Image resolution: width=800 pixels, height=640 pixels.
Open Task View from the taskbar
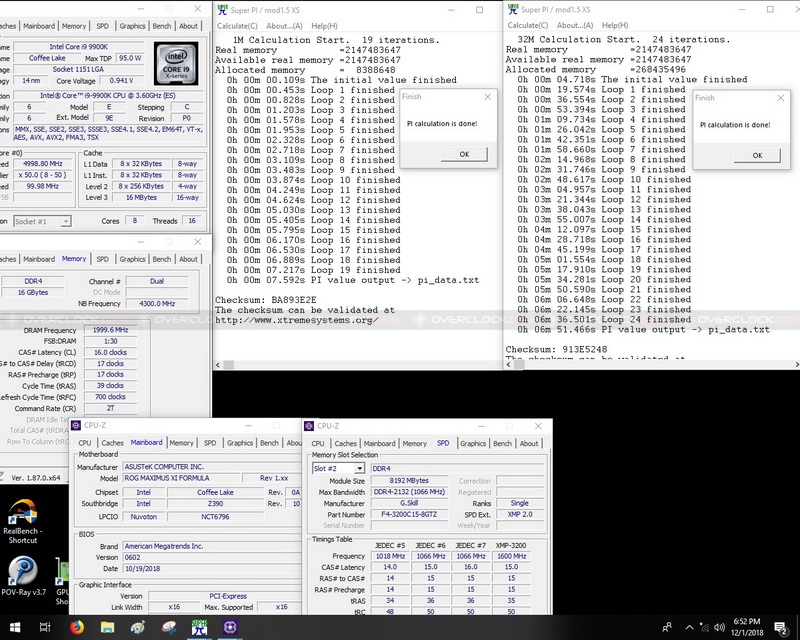[x=45, y=627]
